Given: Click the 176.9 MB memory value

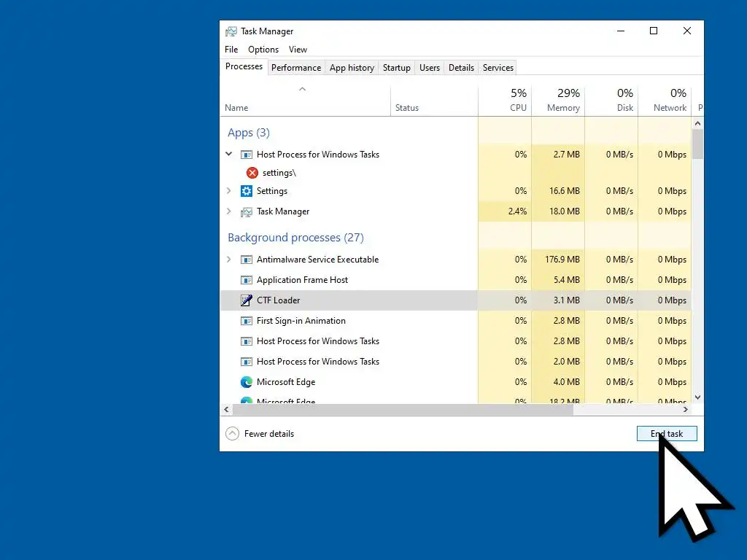Looking at the screenshot, I should (562, 260).
